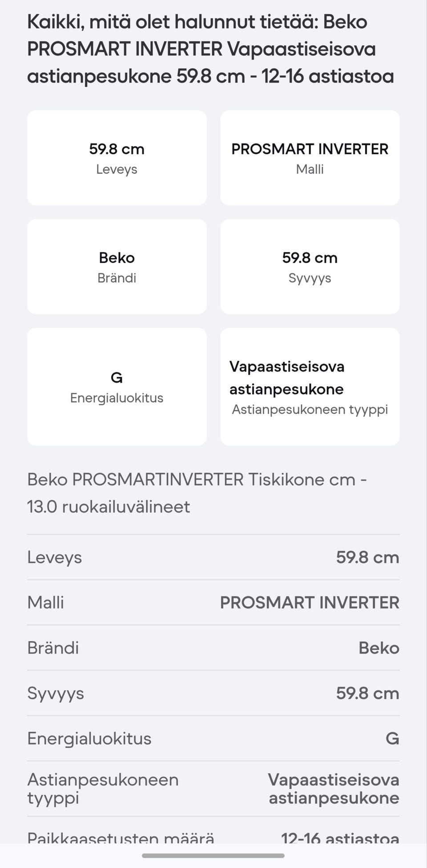
Task: Tap the 59.8 cm Syvyys card
Action: click(310, 267)
